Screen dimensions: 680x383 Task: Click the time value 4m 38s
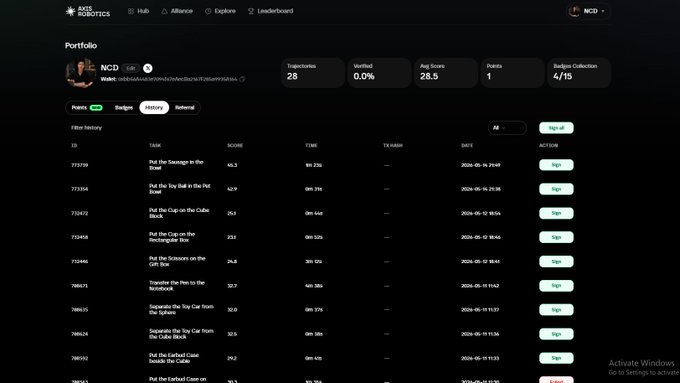pos(314,286)
